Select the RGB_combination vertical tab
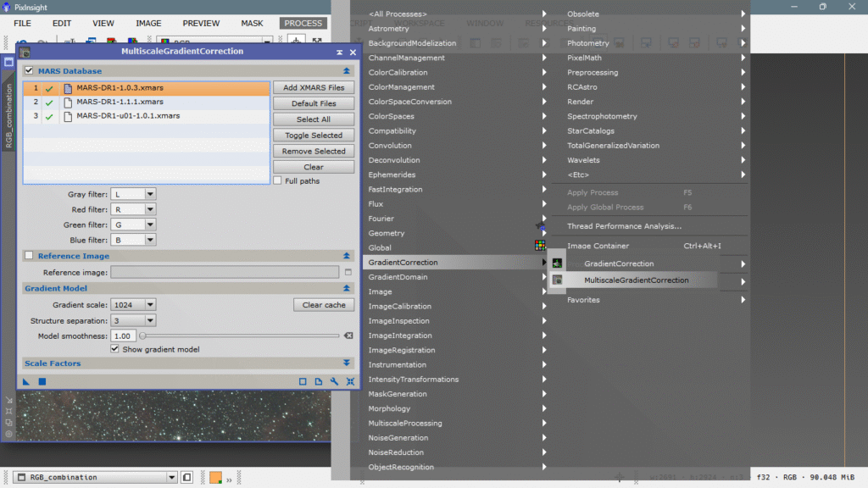 [8, 115]
